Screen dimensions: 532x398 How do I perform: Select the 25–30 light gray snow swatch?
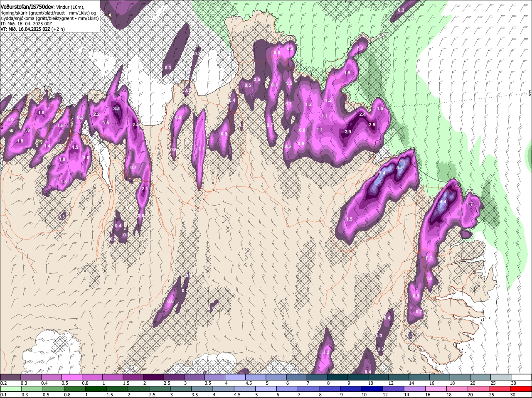[502, 377]
